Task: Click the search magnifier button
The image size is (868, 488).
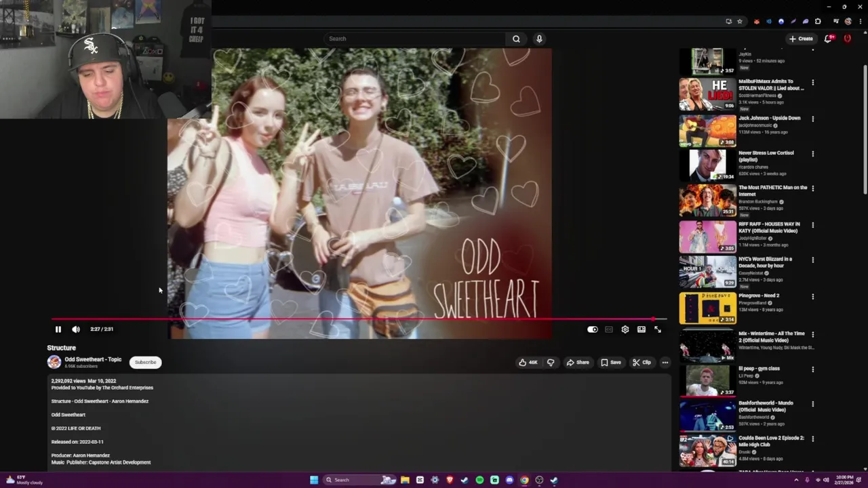Action: pos(516,39)
